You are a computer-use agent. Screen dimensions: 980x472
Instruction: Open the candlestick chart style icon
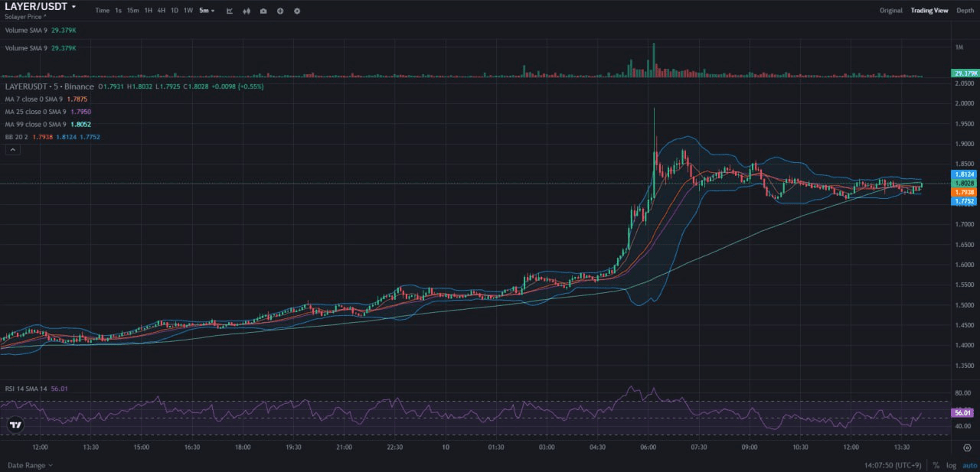[x=247, y=11]
